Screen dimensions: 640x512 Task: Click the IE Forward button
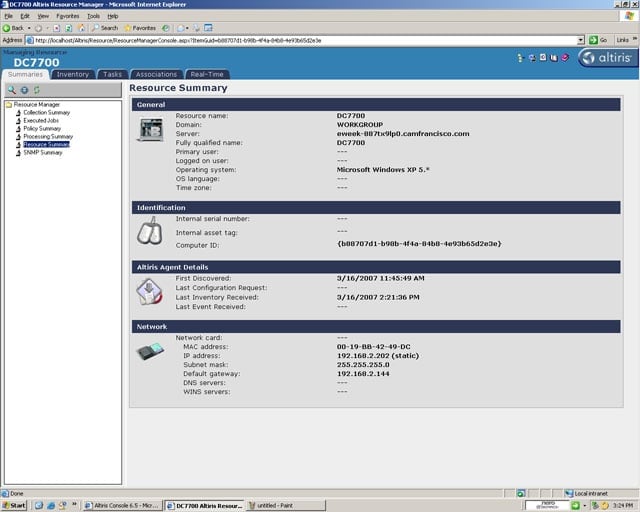pos(38,28)
